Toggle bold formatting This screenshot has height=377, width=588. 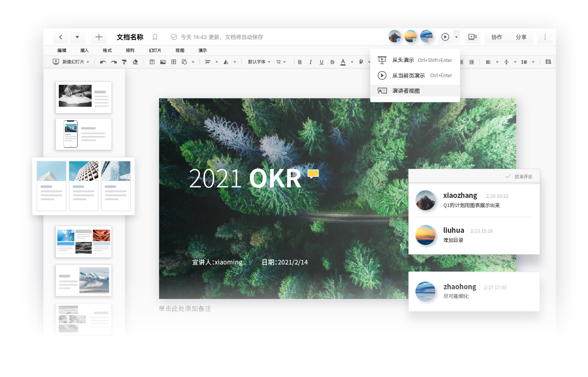point(300,62)
